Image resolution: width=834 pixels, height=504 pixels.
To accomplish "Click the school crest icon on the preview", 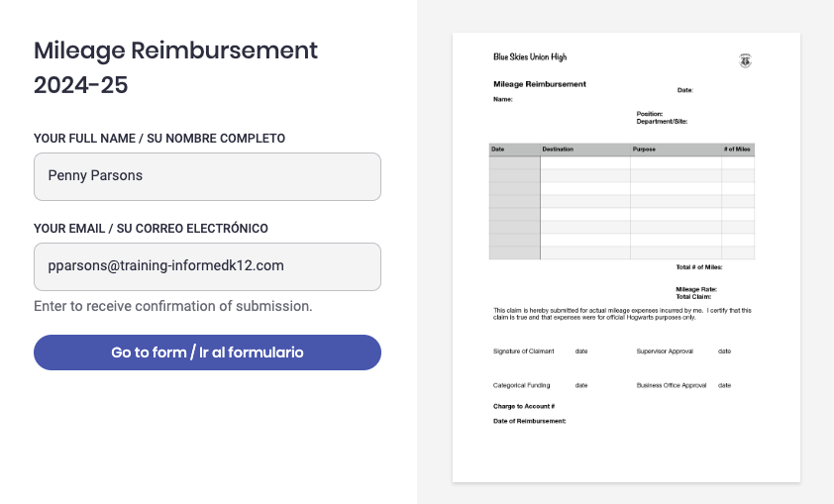I will tap(745, 61).
